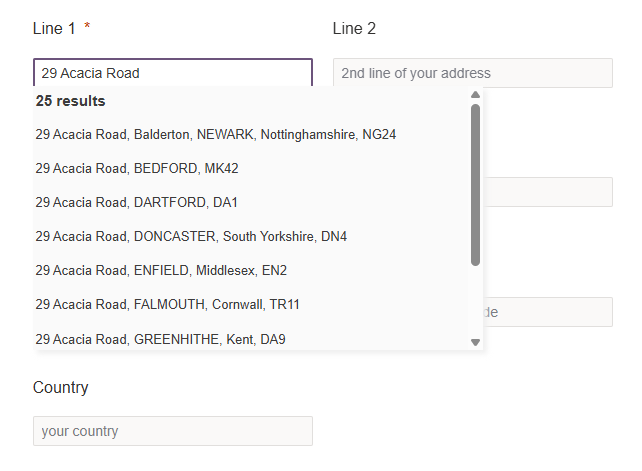
Task: Click the Country input field
Action: (x=172, y=431)
